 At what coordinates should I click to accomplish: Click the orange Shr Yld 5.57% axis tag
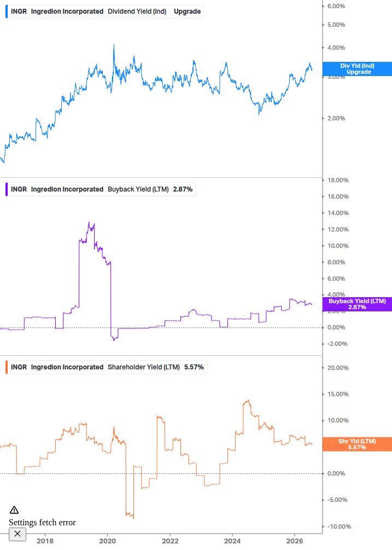tap(357, 444)
